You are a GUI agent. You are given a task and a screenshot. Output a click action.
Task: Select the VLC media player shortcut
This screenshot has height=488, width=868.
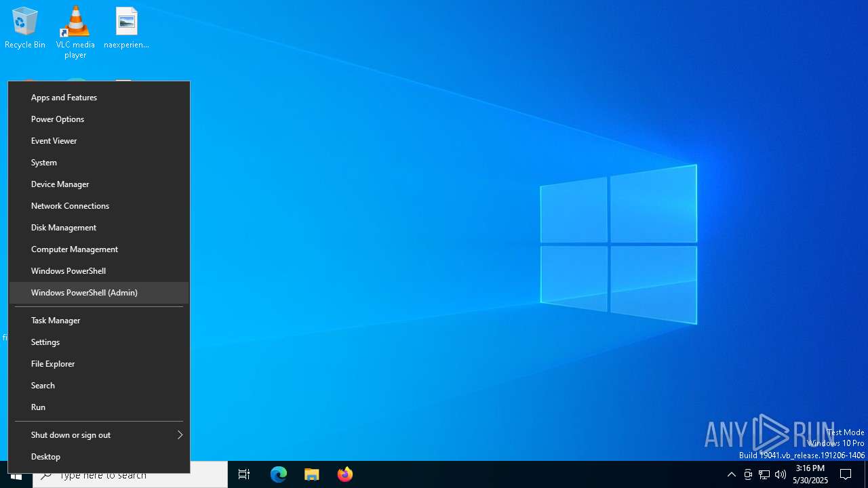(x=75, y=32)
